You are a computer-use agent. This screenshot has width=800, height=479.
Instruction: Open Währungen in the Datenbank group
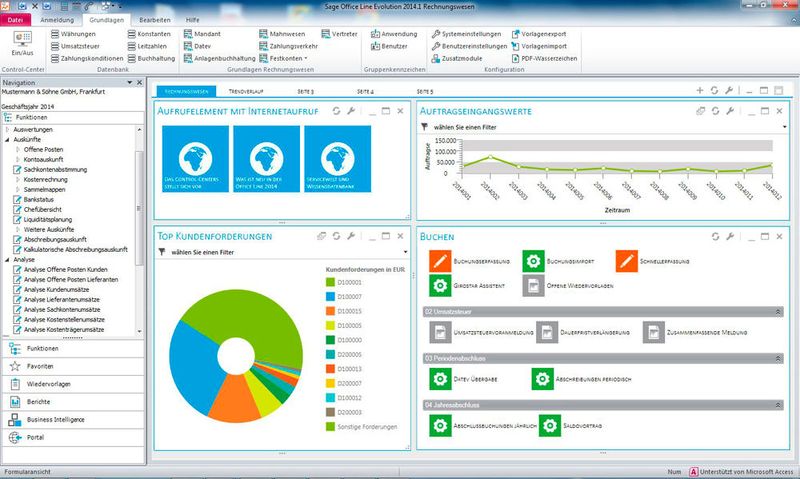coord(73,34)
